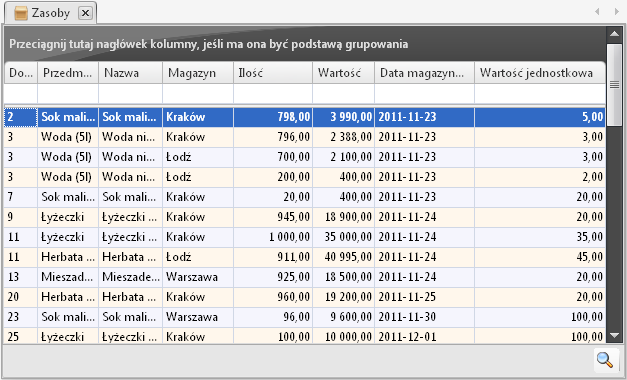
Task: Click the filter field under Magazyn
Action: pyautogui.click(x=198, y=94)
